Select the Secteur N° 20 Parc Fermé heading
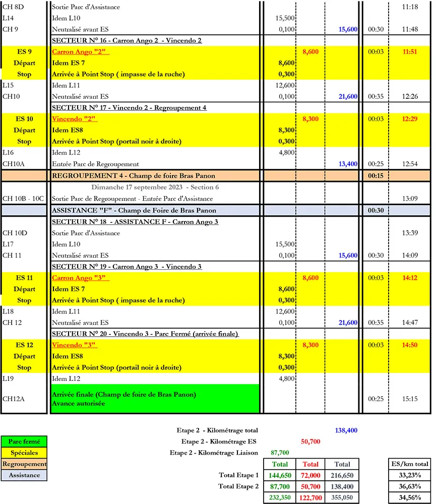 coord(145,334)
